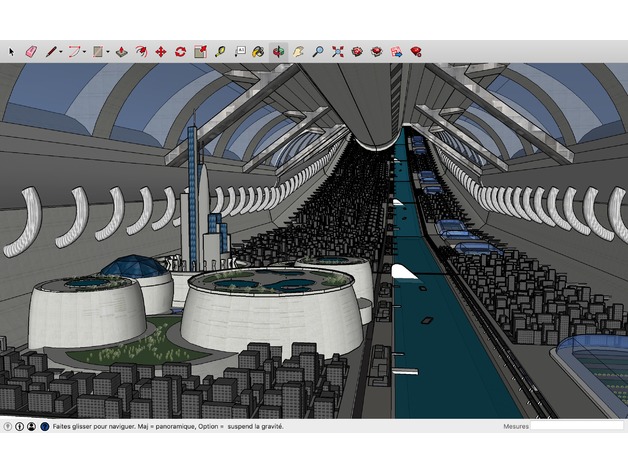Activate the Line pencil tool
Viewport: 628px width, 472px height.
[50, 51]
